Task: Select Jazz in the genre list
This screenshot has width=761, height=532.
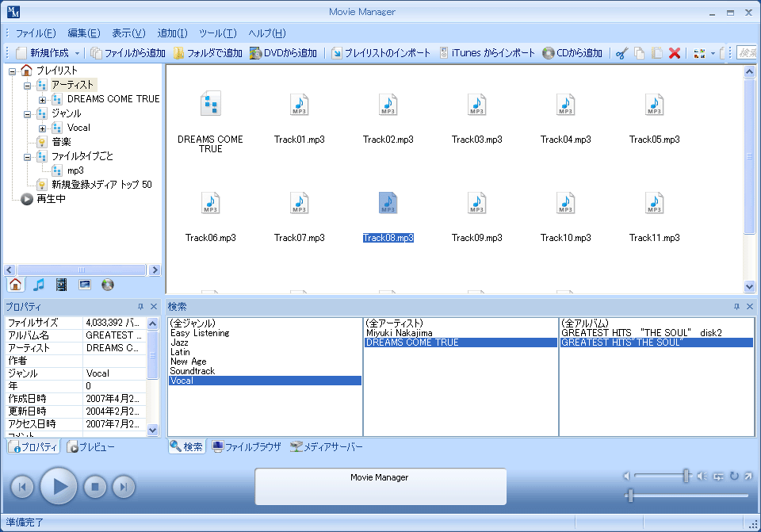Action: [x=265, y=343]
